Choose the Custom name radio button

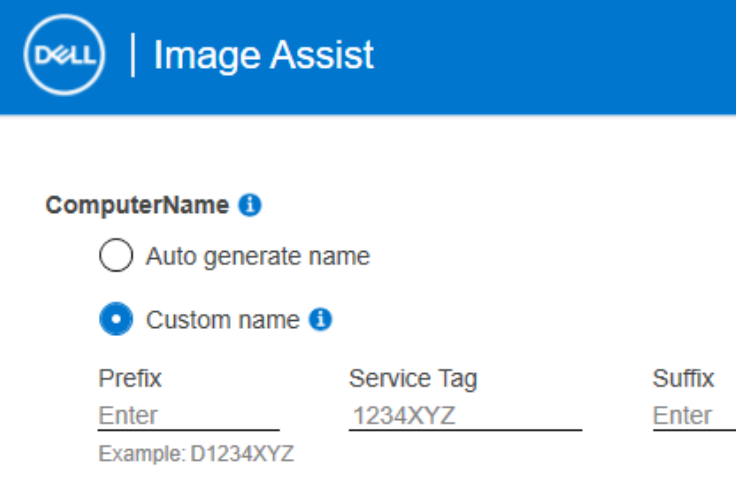(x=116, y=320)
